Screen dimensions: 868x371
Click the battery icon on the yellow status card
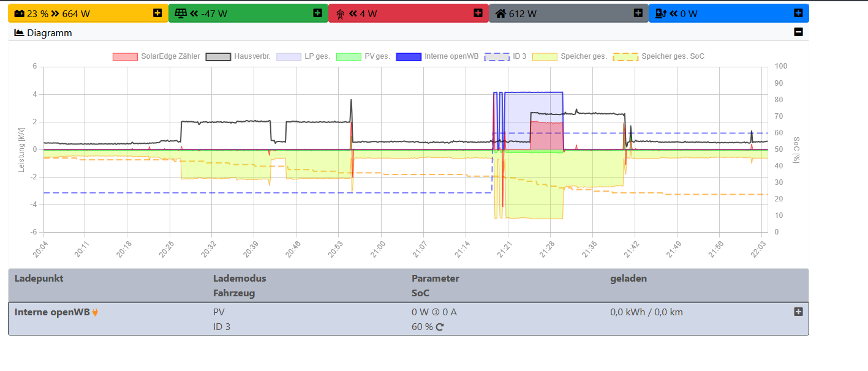[19, 12]
